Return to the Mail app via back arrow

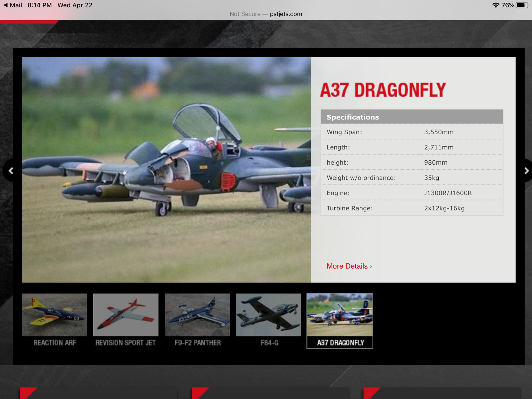tap(13, 5)
